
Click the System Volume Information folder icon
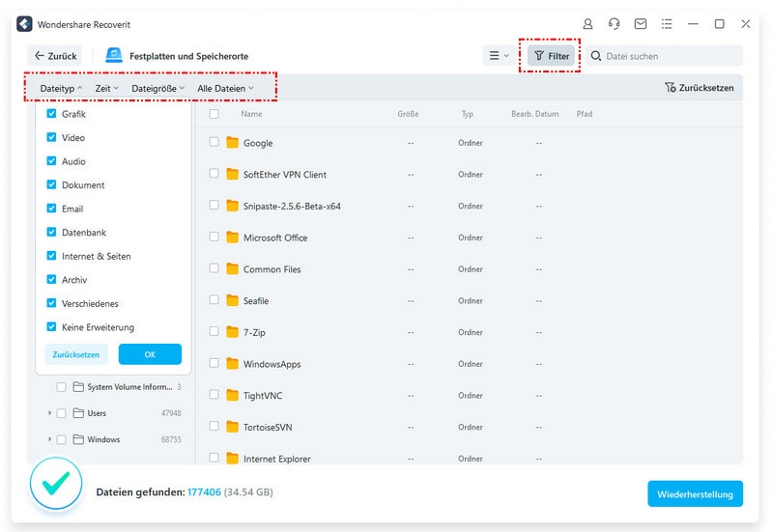click(78, 386)
